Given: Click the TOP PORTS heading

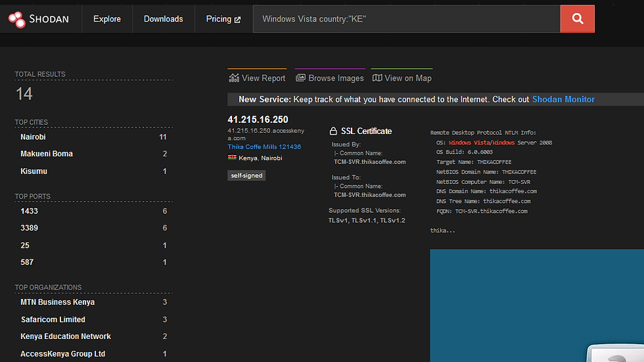Looking at the screenshot, I should pos(32,196).
